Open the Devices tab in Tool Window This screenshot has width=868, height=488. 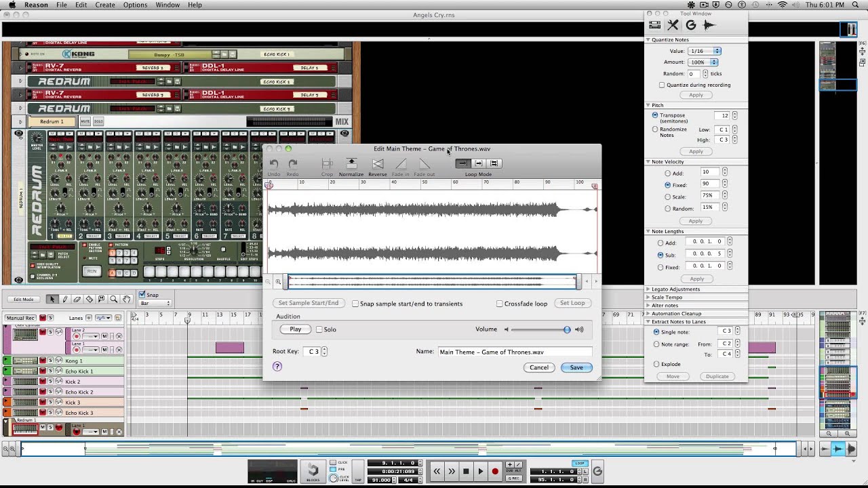(654, 25)
